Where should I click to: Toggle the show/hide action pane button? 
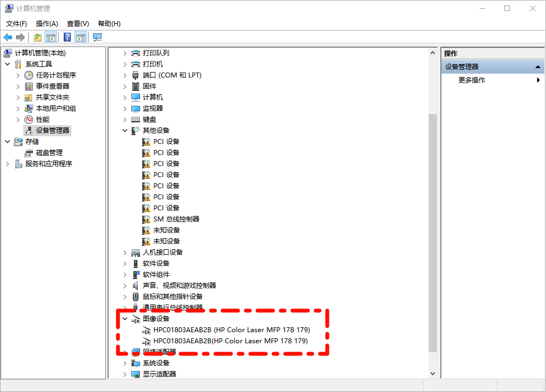(81, 37)
